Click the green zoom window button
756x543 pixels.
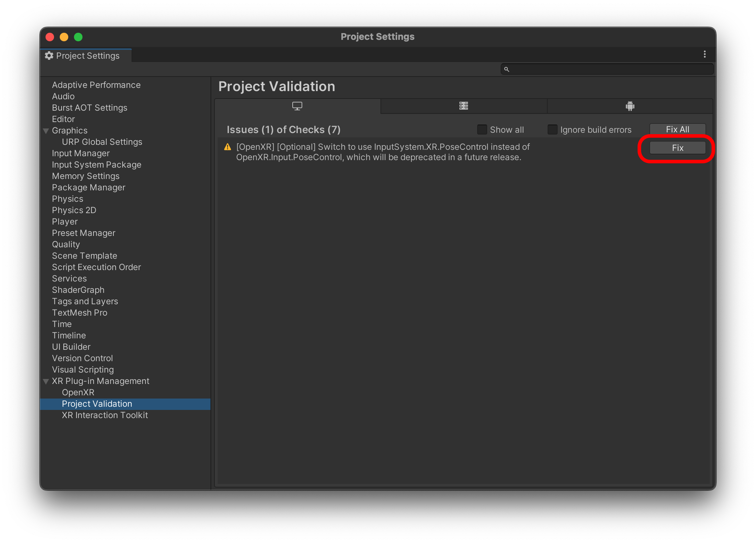(78, 37)
